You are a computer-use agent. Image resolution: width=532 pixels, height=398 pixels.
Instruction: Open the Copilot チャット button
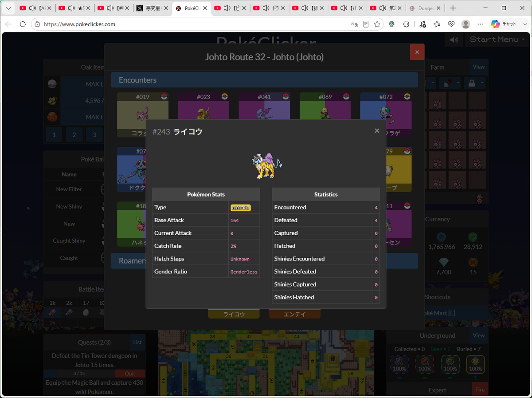504,24
